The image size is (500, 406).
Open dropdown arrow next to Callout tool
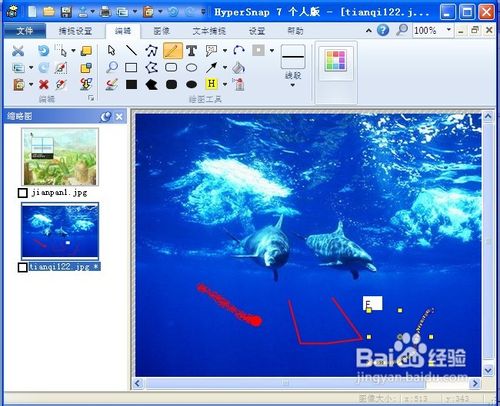pyautogui.click(x=225, y=51)
